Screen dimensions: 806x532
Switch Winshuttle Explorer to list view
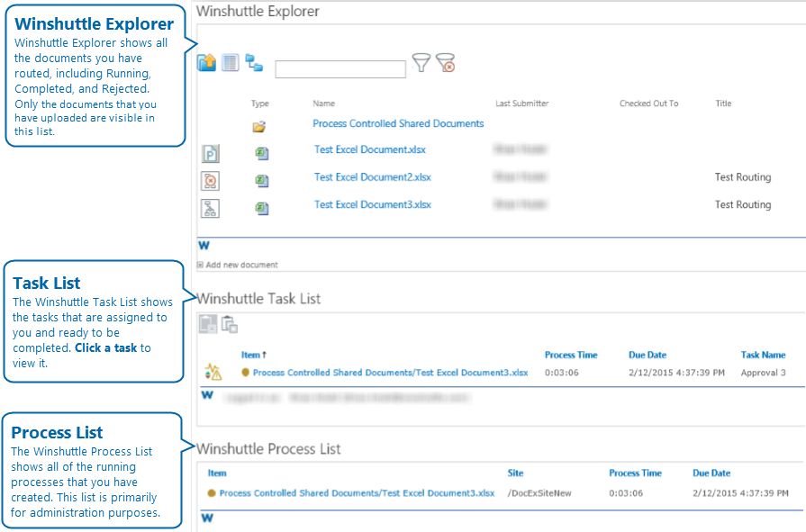tap(231, 63)
